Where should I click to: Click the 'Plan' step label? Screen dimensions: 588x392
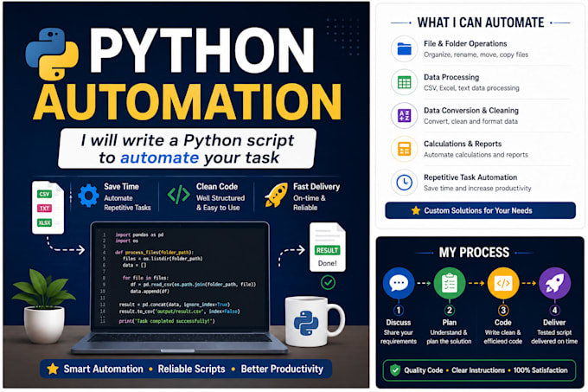pos(450,322)
